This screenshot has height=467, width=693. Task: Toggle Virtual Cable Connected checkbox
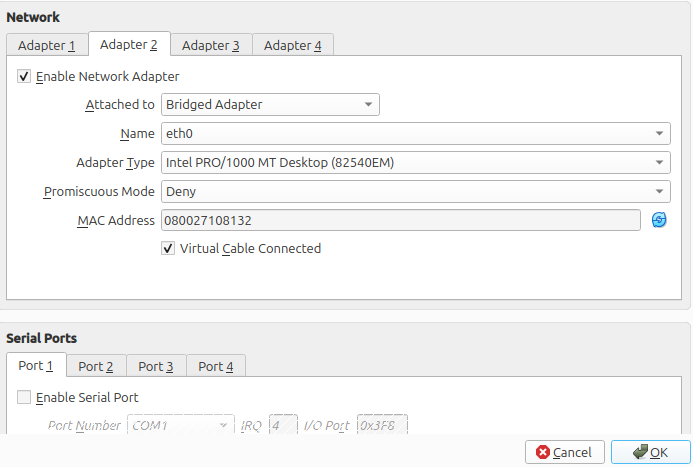[x=168, y=248]
